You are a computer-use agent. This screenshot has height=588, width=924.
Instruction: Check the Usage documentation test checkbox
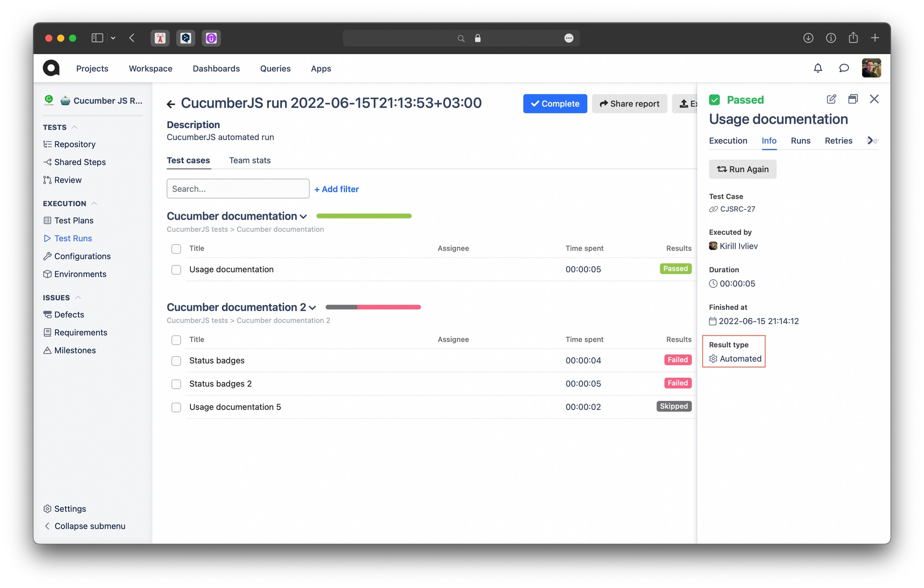[176, 269]
